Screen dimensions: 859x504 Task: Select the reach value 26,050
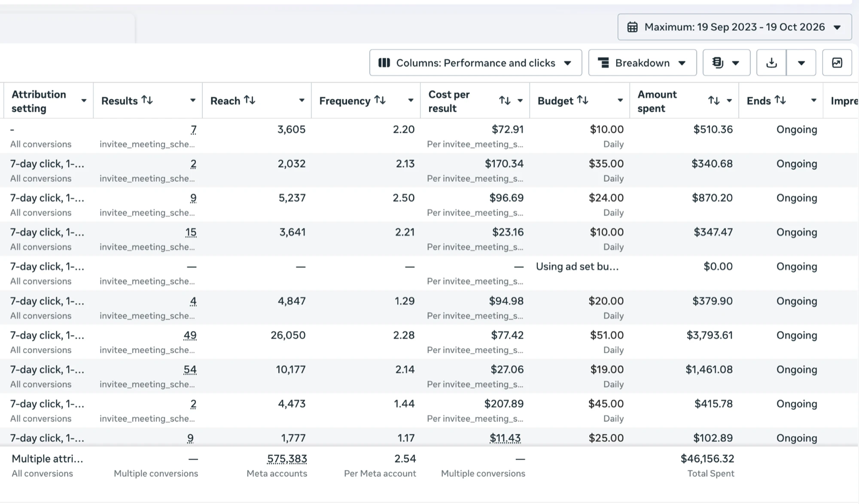pyautogui.click(x=288, y=335)
